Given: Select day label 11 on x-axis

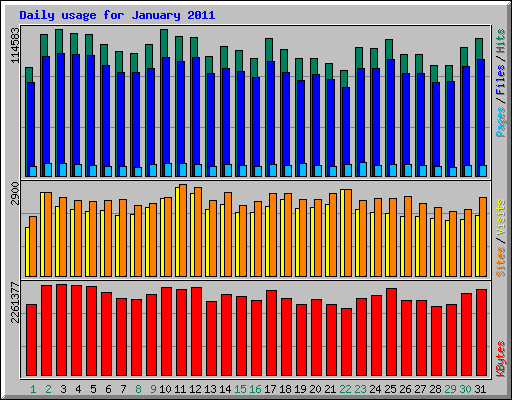Looking at the screenshot, I should (180, 389).
